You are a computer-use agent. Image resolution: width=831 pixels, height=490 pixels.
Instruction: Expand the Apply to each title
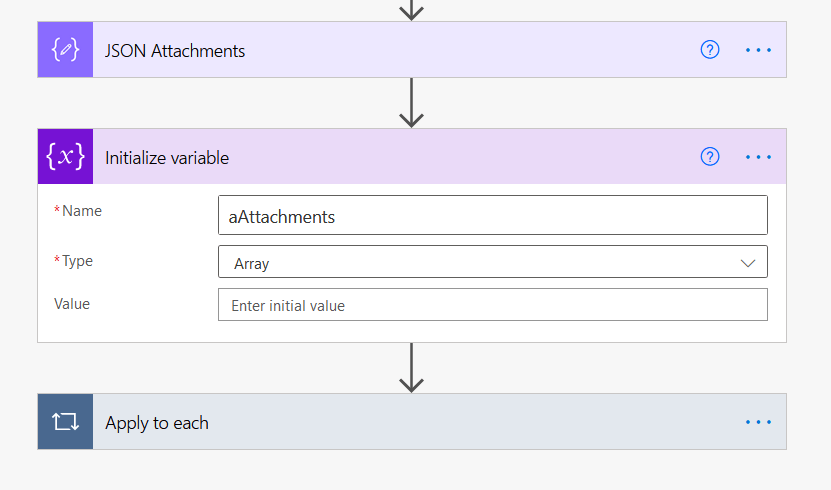click(x=157, y=422)
